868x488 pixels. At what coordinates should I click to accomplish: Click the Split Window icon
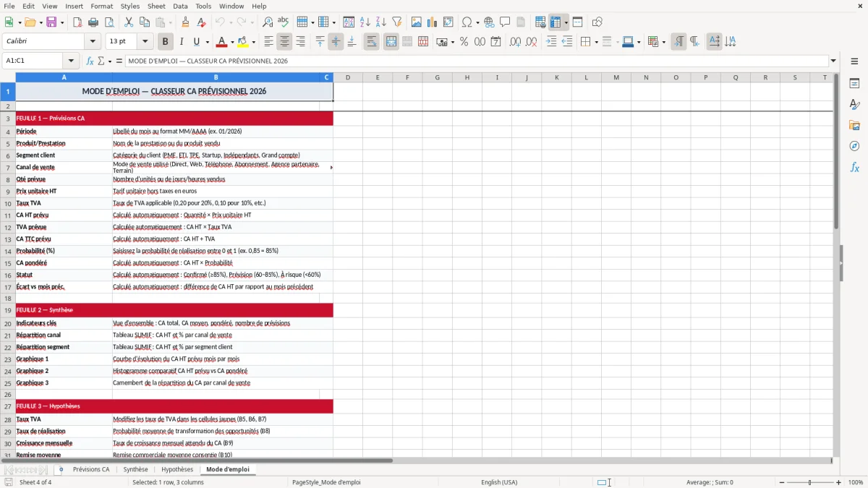click(577, 22)
